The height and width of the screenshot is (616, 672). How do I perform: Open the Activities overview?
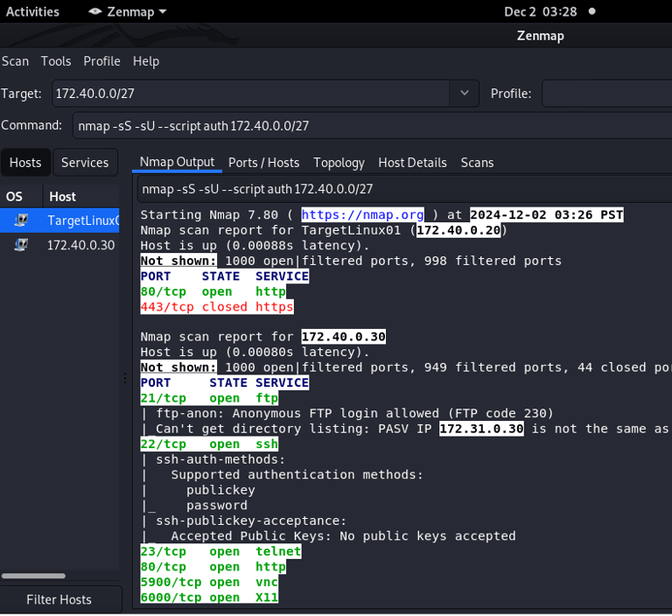[32, 11]
